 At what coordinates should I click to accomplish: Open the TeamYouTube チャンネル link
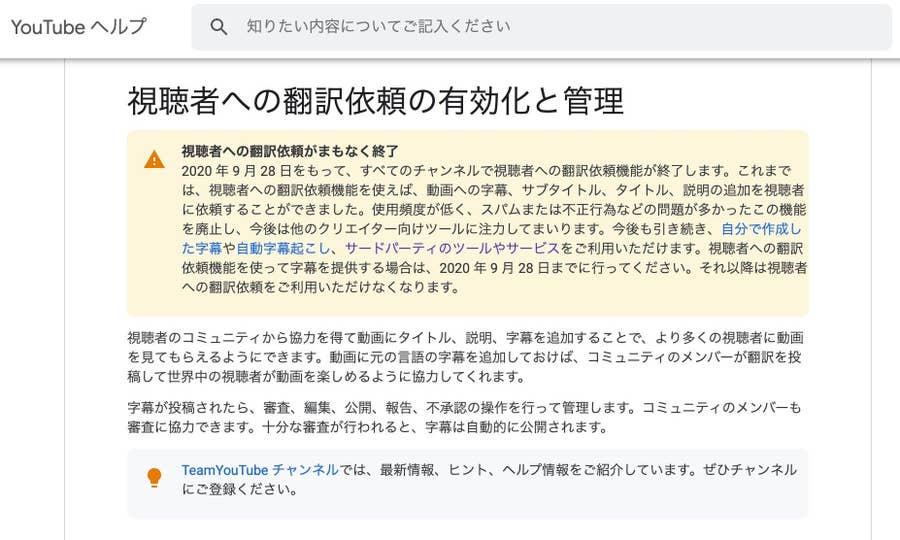click(260, 470)
